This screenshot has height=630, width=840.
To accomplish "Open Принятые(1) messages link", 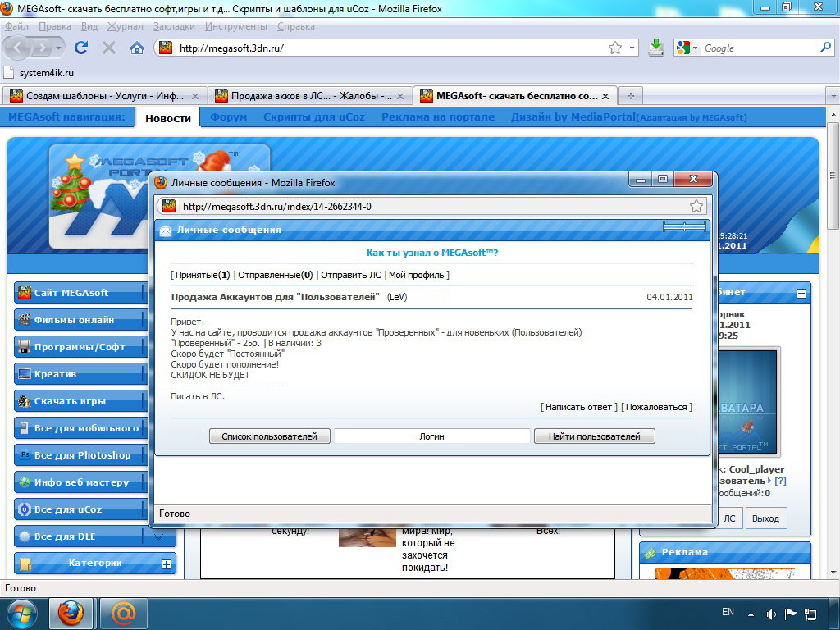I will [203, 275].
